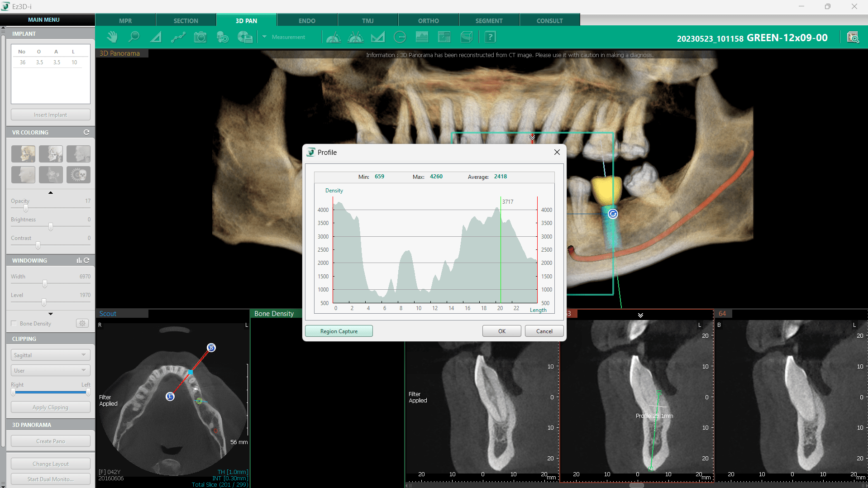Activate the Zoom magnifier tool
The width and height of the screenshot is (868, 488).
coord(134,37)
